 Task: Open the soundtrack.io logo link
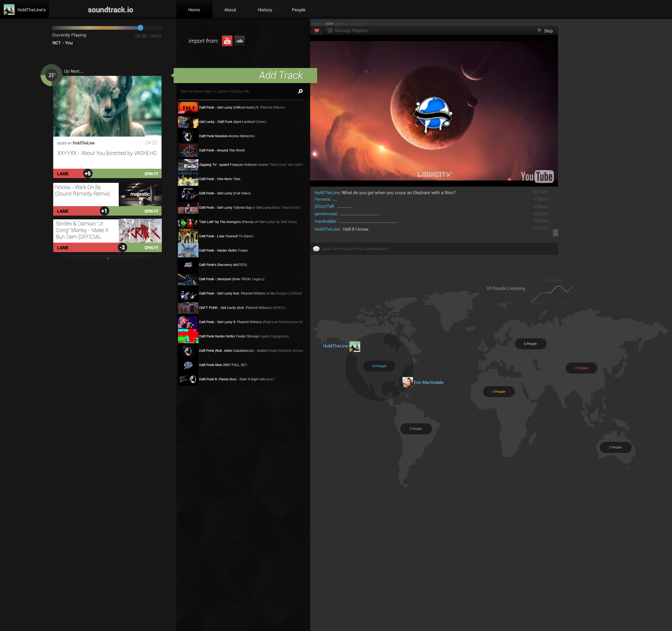point(111,10)
